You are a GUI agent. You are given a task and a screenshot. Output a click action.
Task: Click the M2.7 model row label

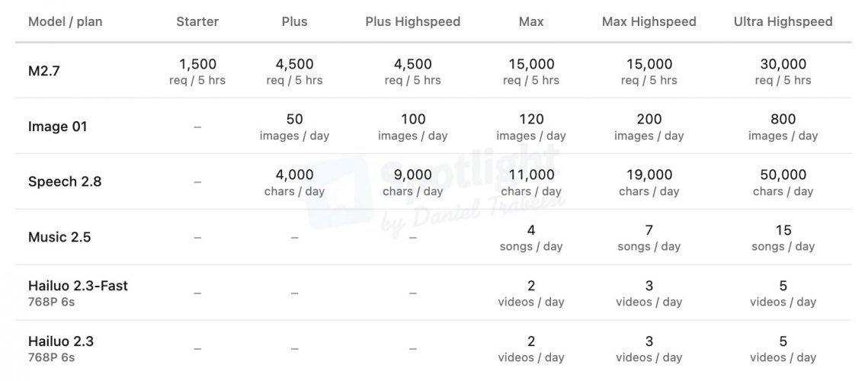(x=43, y=71)
